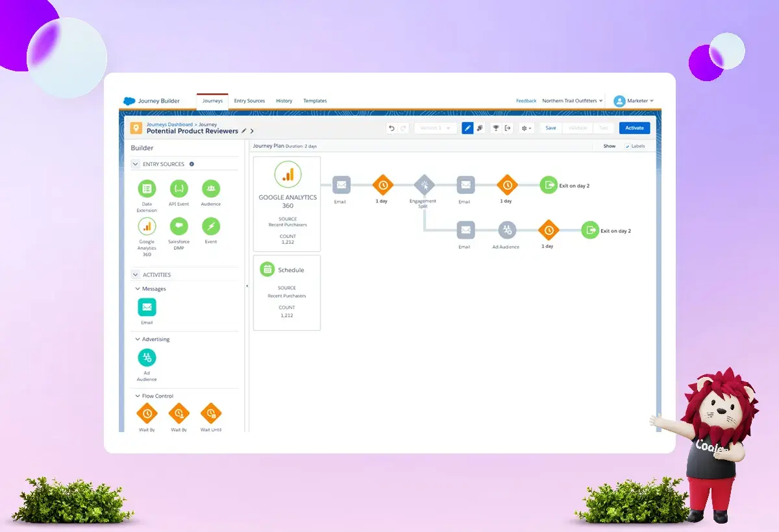The image size is (779, 532).
Task: Select the canvas Email node before Engagement Split
Action: [341, 185]
